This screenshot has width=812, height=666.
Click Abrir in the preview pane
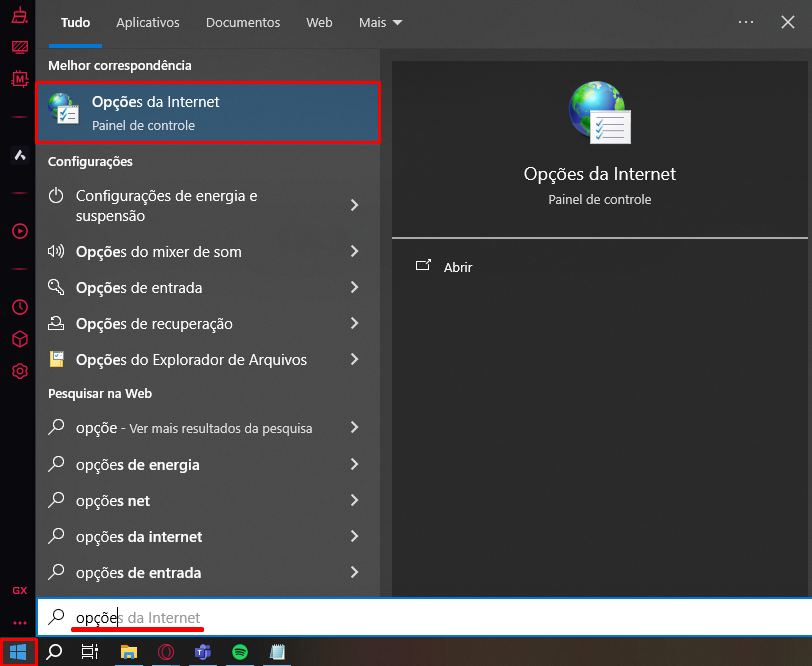(457, 268)
